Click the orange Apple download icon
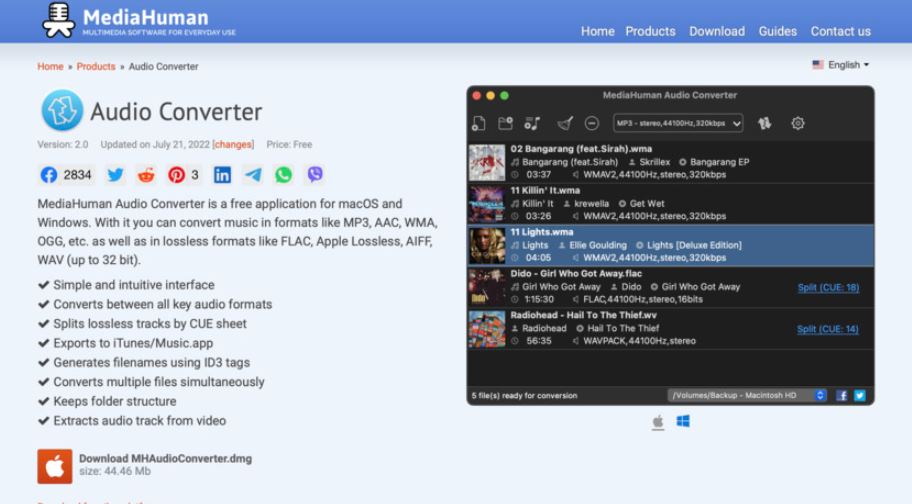Image resolution: width=912 pixels, height=504 pixels. click(55, 466)
